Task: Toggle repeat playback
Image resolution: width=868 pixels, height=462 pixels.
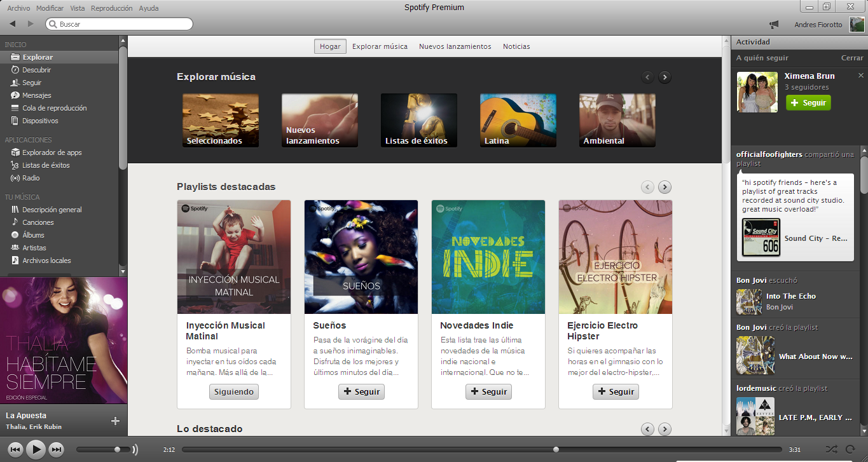Action: pos(850,450)
